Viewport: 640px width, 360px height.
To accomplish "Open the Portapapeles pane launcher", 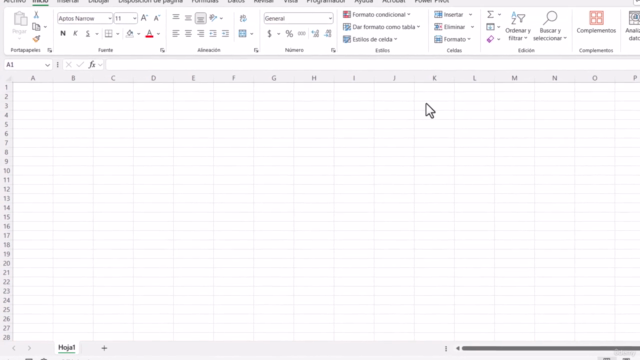I will point(49,50).
